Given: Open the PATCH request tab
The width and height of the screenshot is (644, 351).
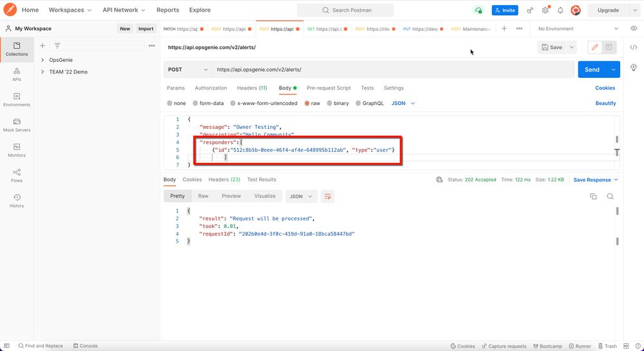Looking at the screenshot, I should point(184,29).
